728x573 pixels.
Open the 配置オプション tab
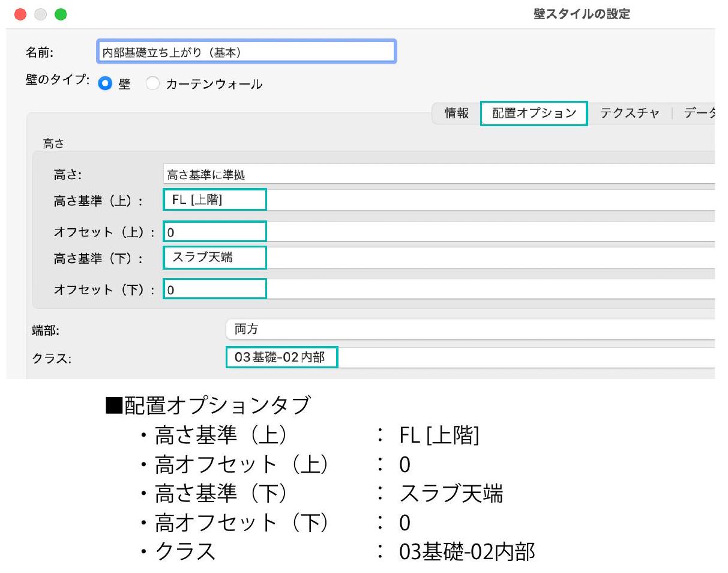534,113
